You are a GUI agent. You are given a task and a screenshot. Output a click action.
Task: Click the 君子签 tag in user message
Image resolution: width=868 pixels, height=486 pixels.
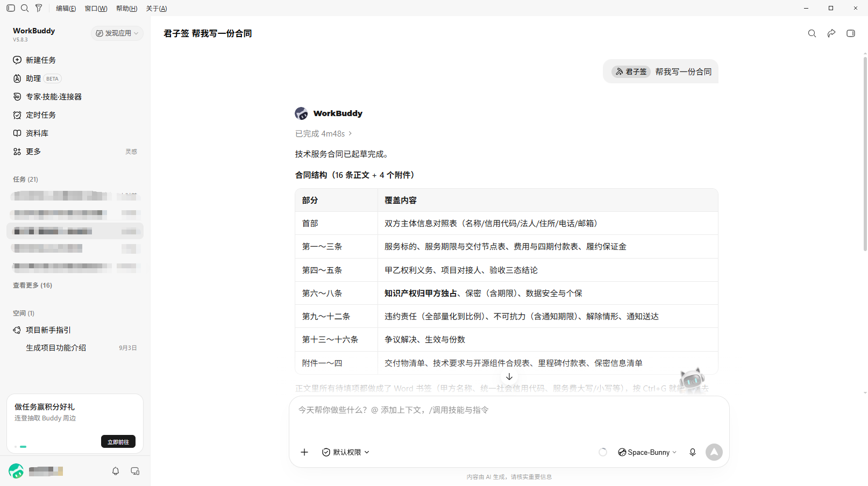point(631,72)
